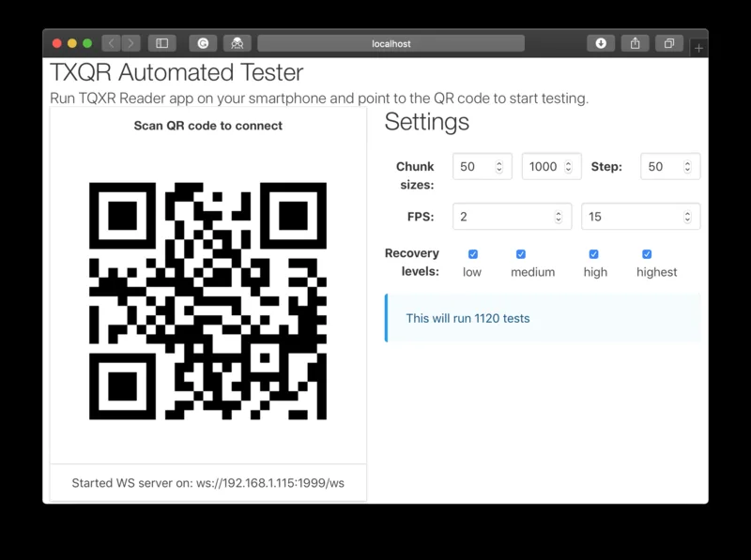Click the 'Step:' label
Viewport: 751px width, 560px height.
[x=606, y=167]
